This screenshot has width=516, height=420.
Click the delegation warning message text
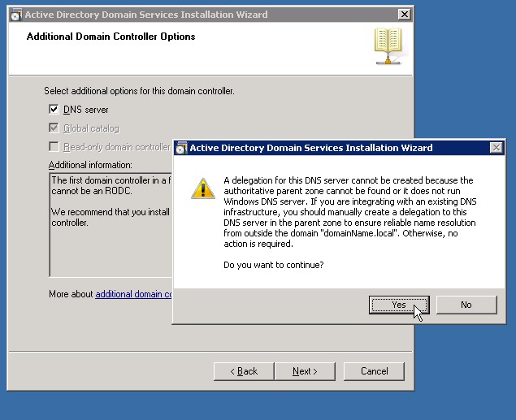(349, 211)
